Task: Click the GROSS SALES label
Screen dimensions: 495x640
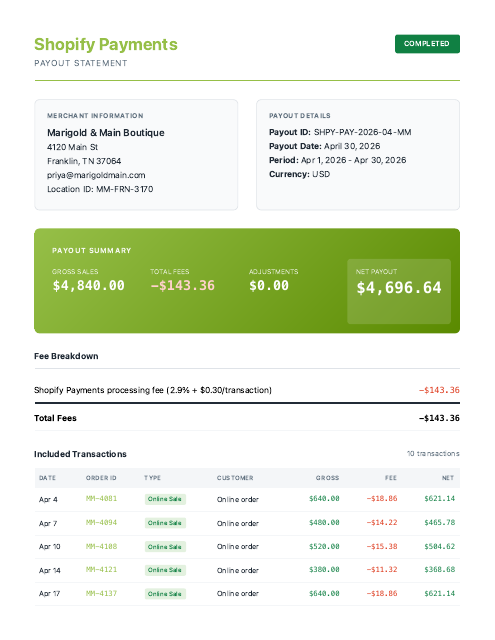Action: (x=75, y=271)
